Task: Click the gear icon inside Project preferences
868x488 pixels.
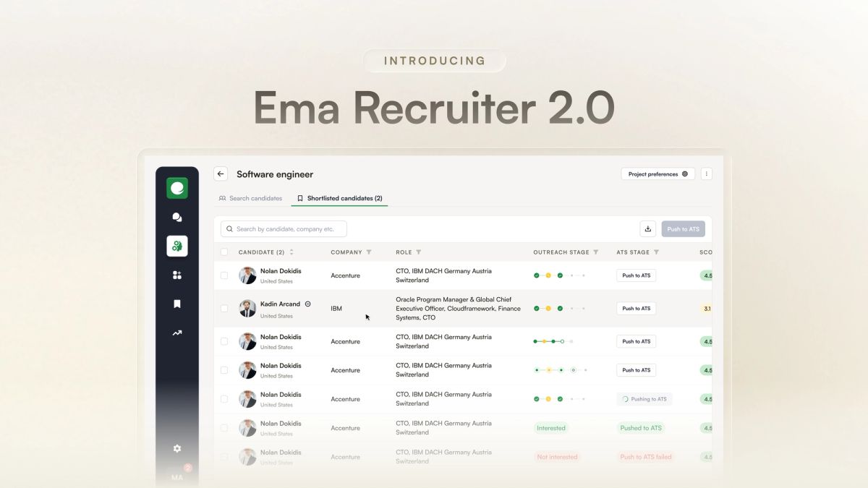Action: [x=685, y=174]
